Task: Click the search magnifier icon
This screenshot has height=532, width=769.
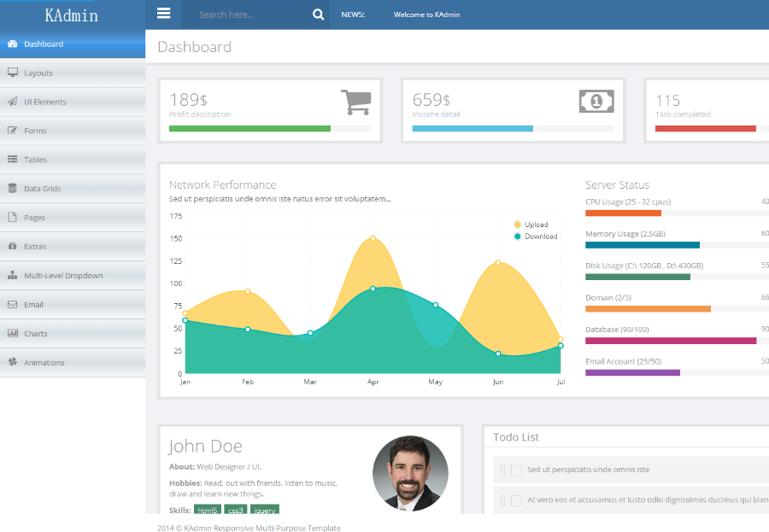Action: click(318, 15)
